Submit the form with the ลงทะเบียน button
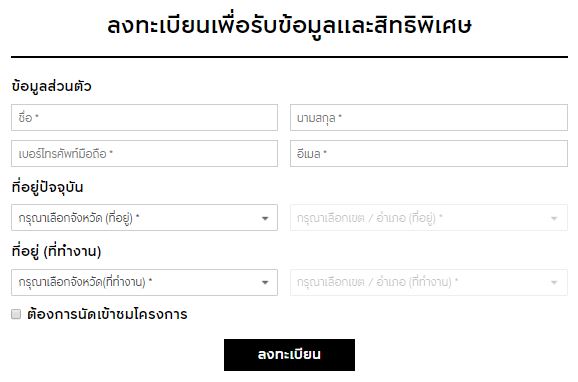578x382 pixels. click(289, 355)
